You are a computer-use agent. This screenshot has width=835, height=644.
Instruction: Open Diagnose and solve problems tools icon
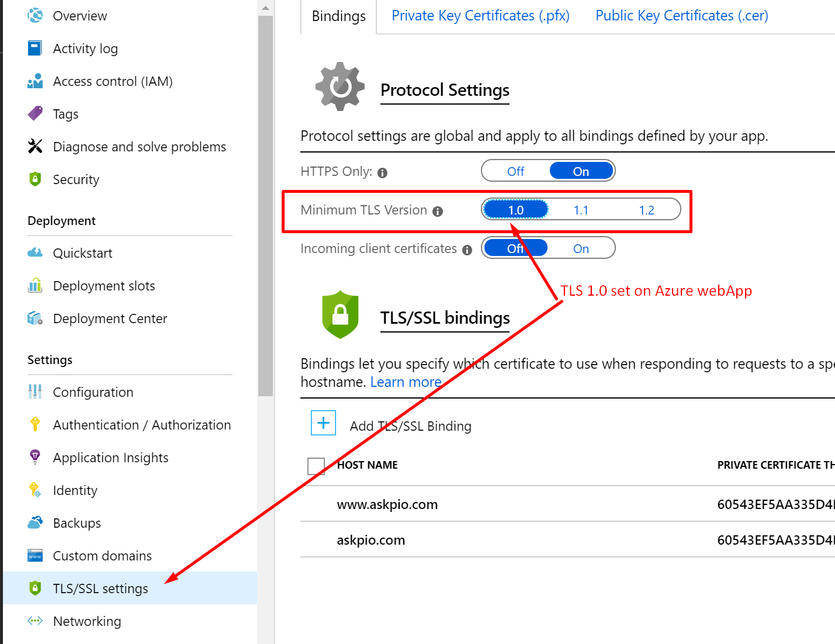(x=35, y=146)
